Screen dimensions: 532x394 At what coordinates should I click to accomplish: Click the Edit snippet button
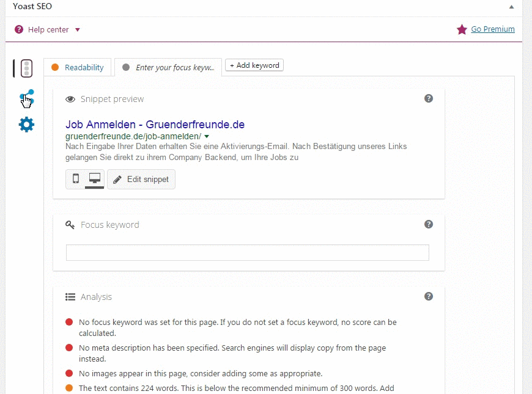tap(141, 180)
